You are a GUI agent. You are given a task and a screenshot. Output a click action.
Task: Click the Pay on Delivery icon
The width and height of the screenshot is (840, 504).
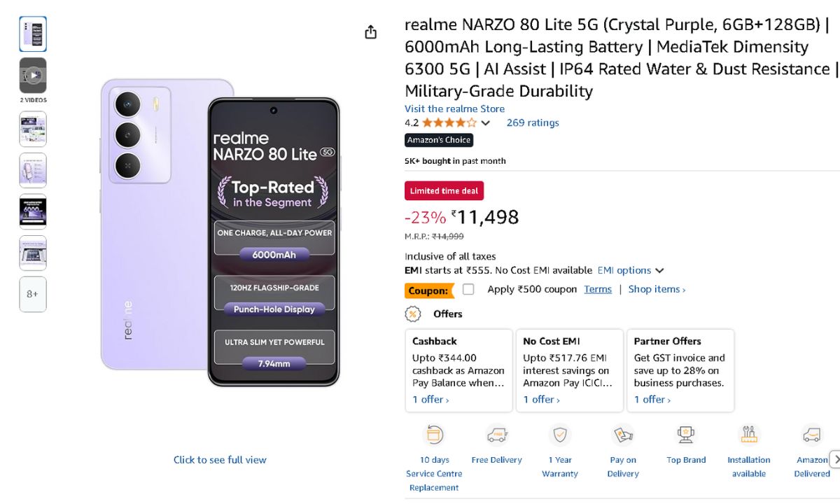[623, 435]
